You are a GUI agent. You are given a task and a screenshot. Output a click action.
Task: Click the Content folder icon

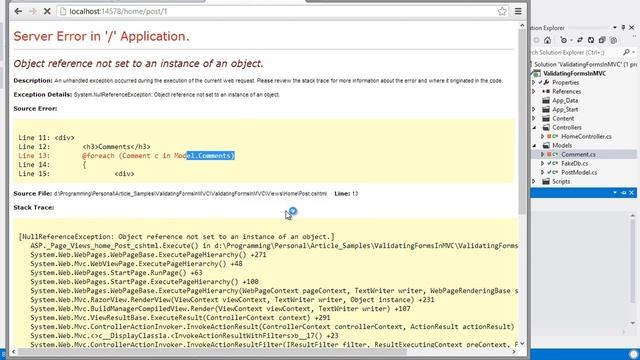(546, 118)
